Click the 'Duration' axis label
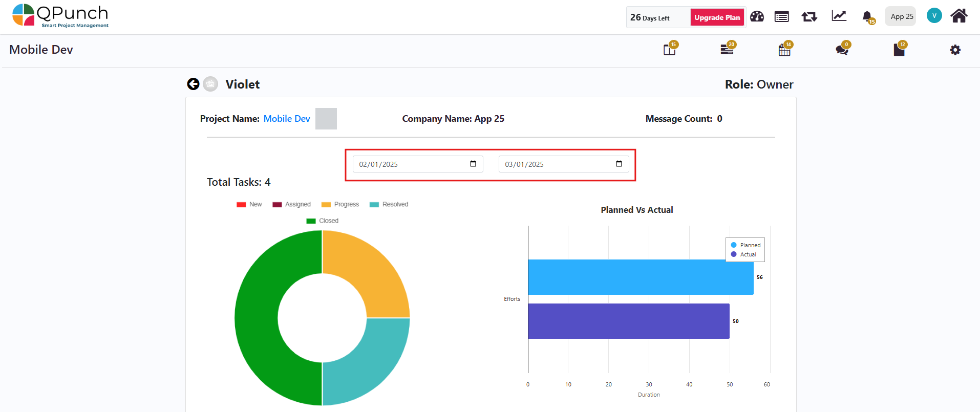 [649, 395]
